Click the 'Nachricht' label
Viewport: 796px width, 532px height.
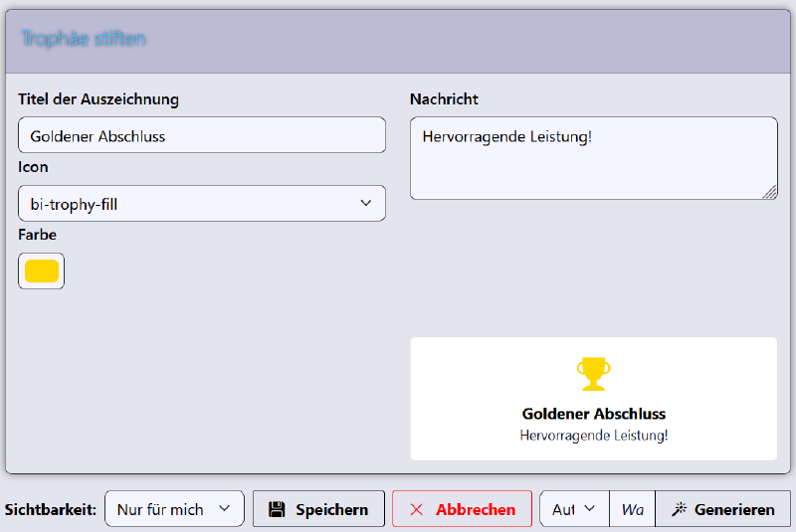click(x=444, y=98)
